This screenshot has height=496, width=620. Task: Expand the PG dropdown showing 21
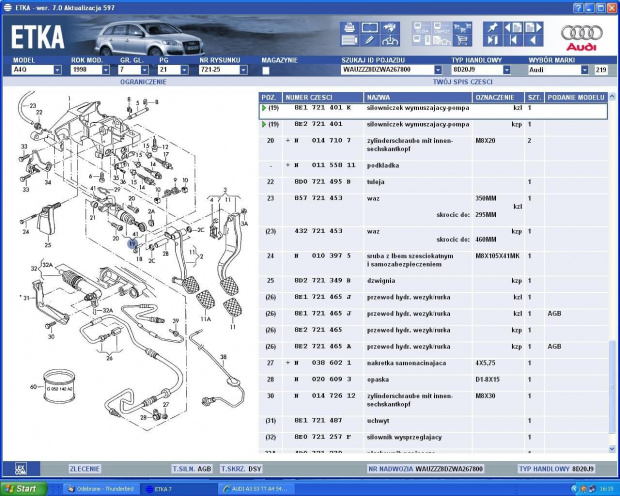point(184,70)
